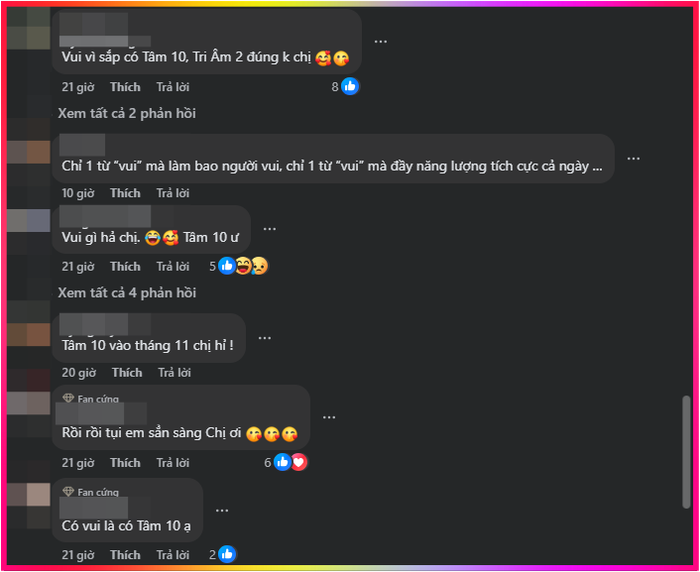The height and width of the screenshot is (572, 700).
Task: Like the "Vui vì sắp có Tâm 10" comment
Action: coord(125,87)
